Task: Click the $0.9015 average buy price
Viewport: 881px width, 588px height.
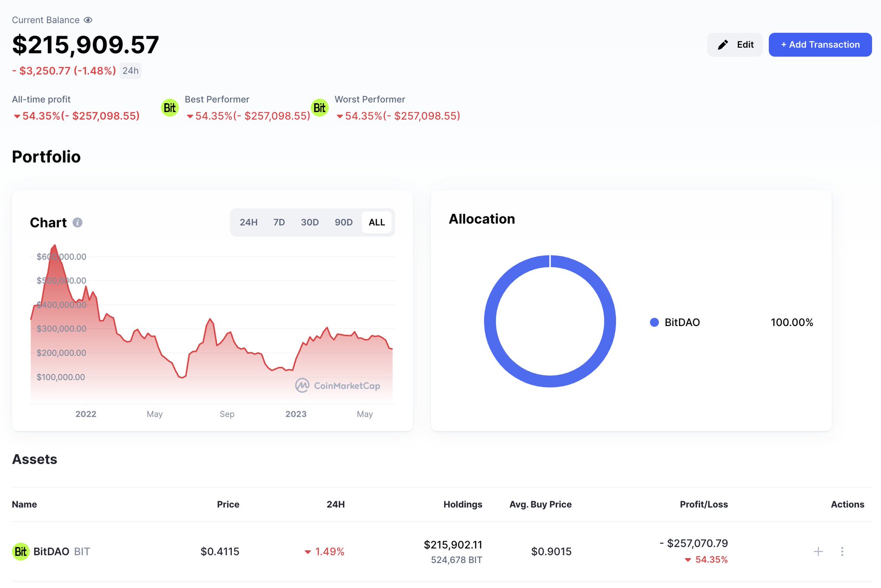Action: tap(551, 551)
